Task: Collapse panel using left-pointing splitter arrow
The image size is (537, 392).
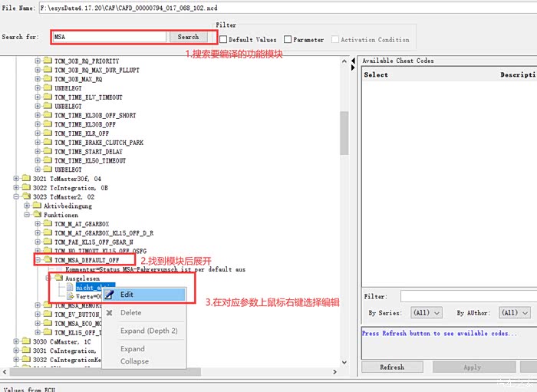Action: (x=353, y=61)
